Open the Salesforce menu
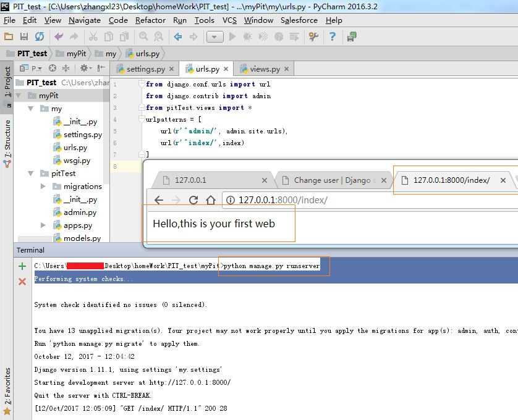This screenshot has height=420, width=518. [x=299, y=20]
